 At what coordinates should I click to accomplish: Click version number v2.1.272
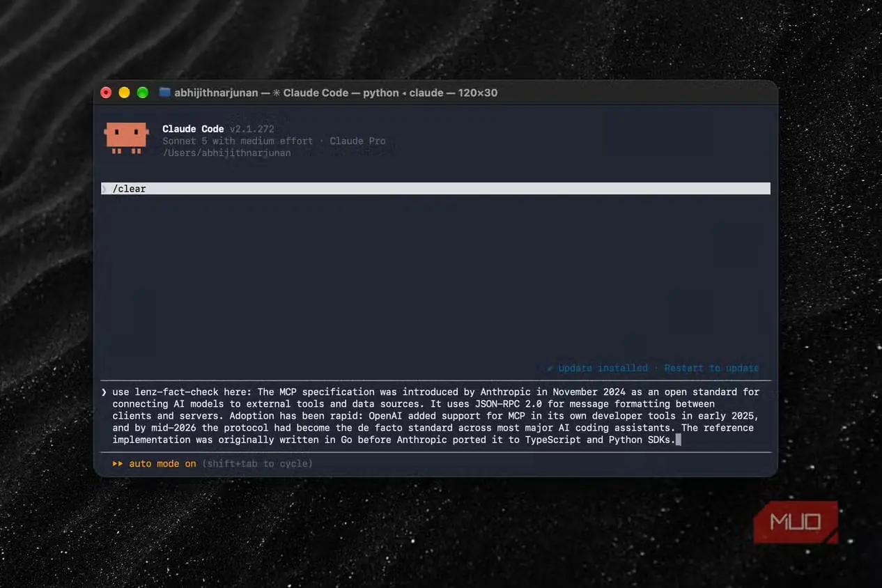[252, 129]
